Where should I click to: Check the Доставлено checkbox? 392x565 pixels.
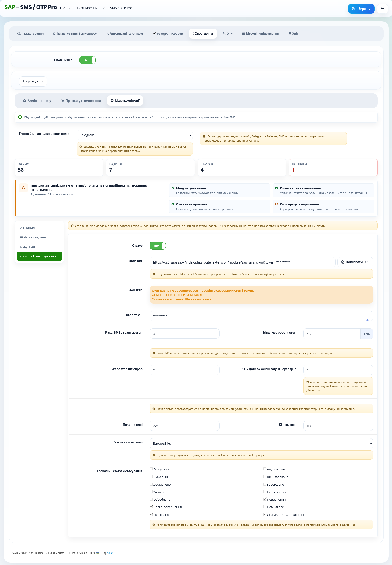151,484
